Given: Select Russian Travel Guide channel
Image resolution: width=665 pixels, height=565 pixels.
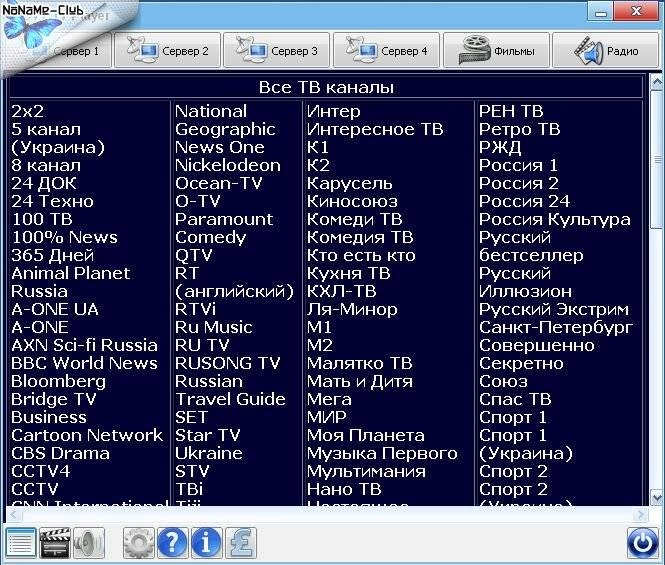Looking at the screenshot, I should click(x=230, y=390).
